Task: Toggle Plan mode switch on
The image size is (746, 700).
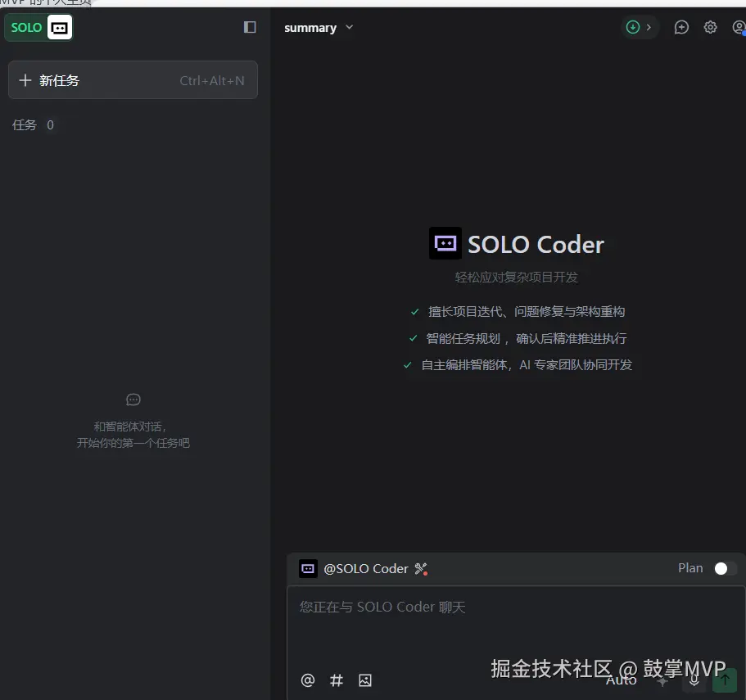Action: [725, 568]
